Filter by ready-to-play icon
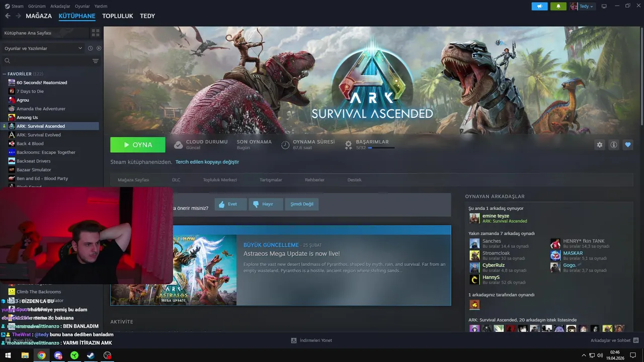The width and height of the screenshot is (644, 362). point(99,48)
